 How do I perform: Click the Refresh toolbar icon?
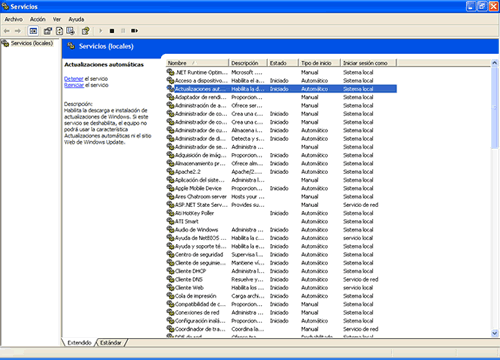coord(59,31)
